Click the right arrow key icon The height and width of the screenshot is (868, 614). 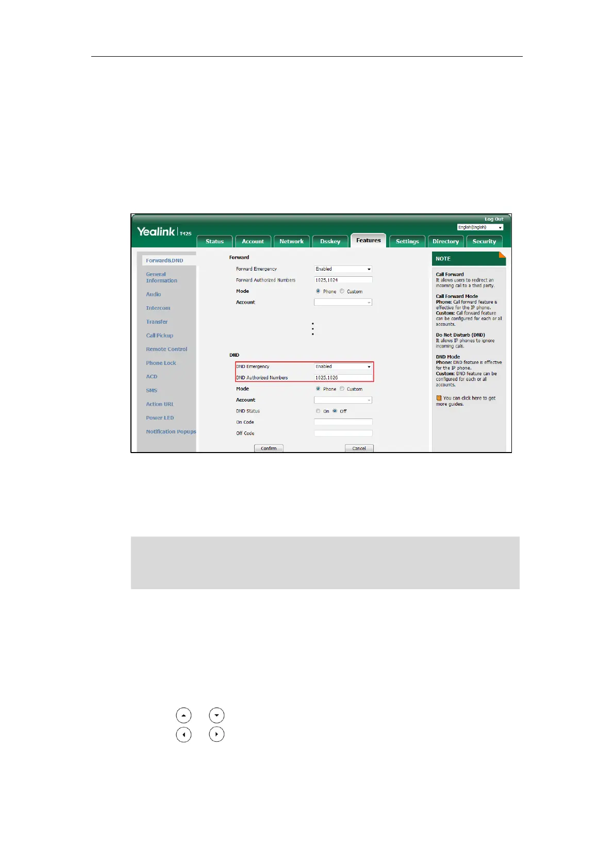click(x=217, y=735)
